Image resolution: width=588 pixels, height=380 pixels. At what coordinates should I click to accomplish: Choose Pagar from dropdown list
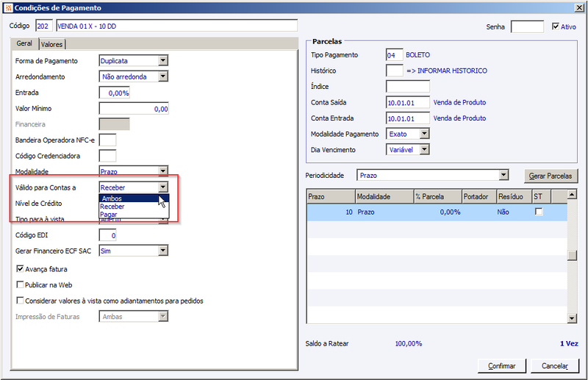(x=134, y=214)
